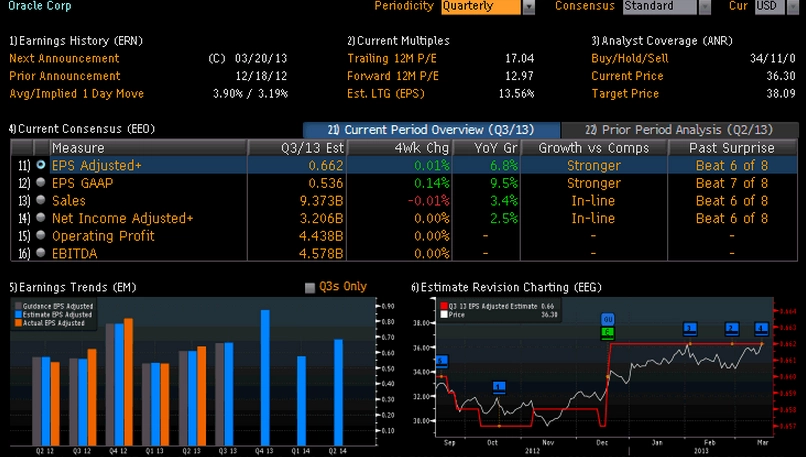The image size is (806, 457).
Task: Click the Q4 13 estimate bar in Earnings Trends
Action: tap(265, 377)
